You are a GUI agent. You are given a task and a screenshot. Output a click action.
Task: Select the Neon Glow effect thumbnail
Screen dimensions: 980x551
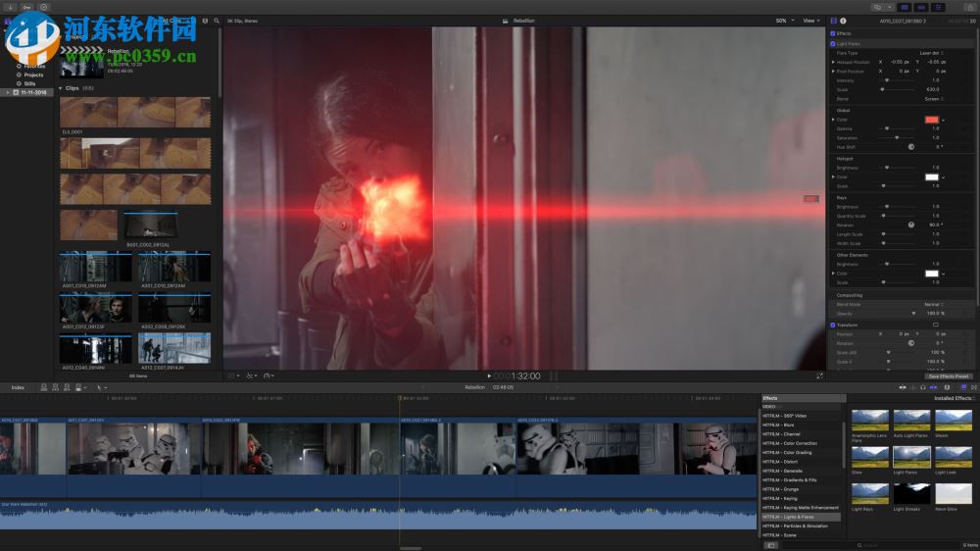(x=953, y=492)
